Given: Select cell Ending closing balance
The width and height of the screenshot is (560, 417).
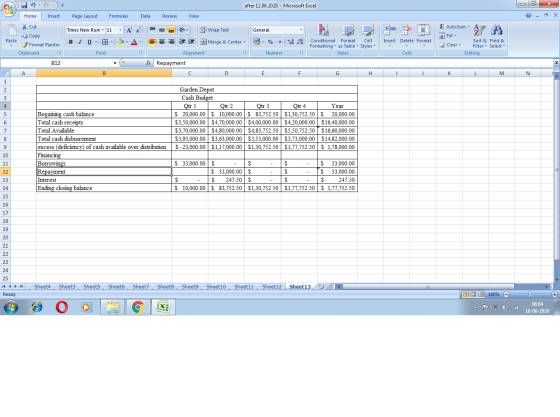Looking at the screenshot, I should (x=104, y=188).
